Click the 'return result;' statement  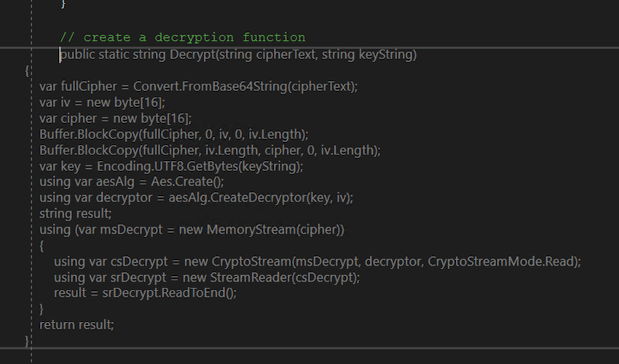[x=76, y=325]
